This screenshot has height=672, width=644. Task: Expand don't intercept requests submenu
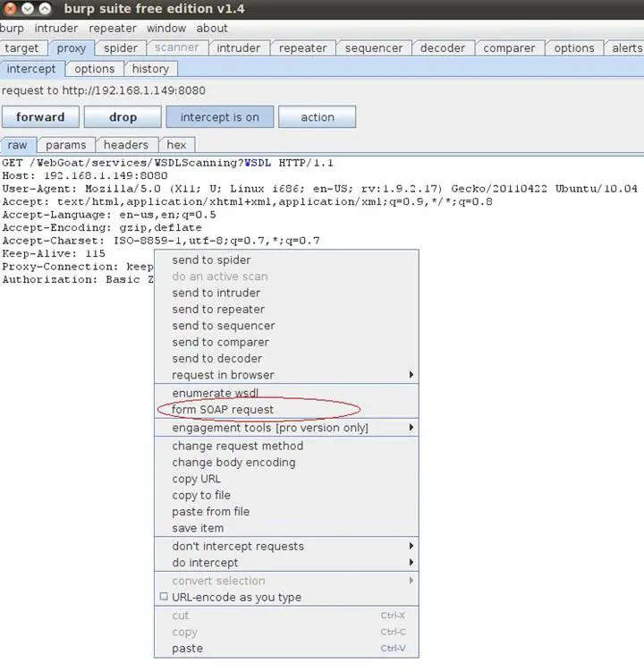point(411,546)
